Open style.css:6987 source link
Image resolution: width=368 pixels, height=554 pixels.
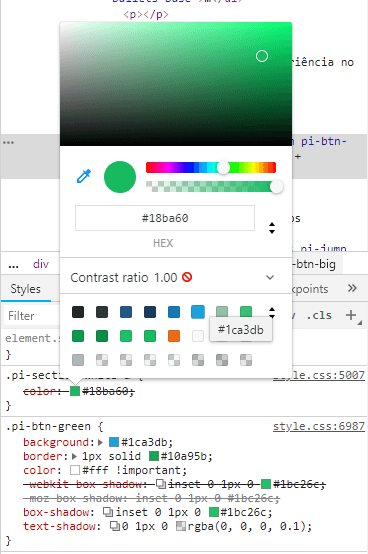coord(319,426)
